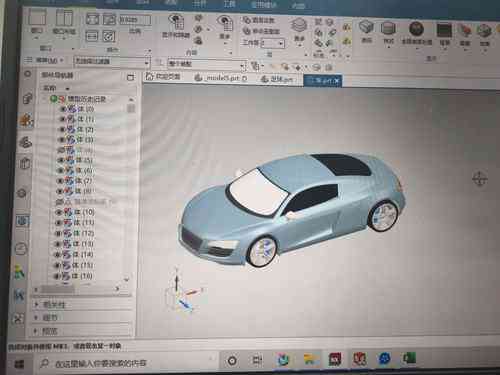Click the History clock sidebar icon
500x375 pixels.
[x=21, y=248]
